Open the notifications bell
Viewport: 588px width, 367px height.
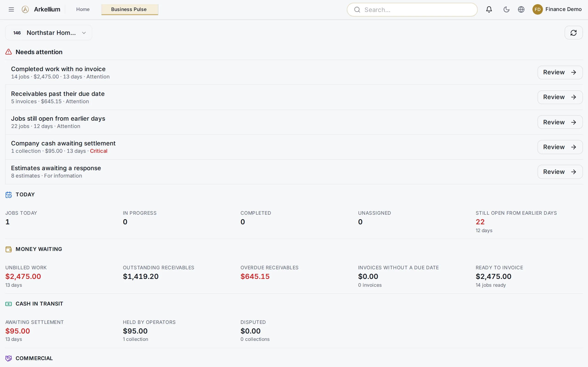[489, 9]
